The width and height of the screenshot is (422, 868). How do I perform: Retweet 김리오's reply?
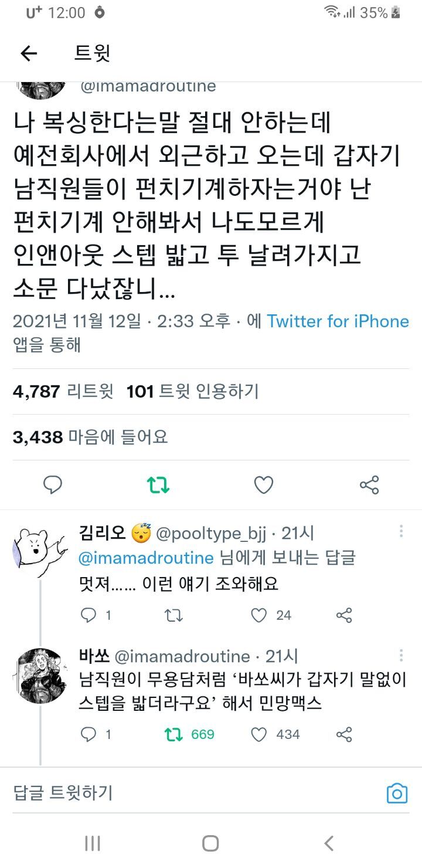173,615
